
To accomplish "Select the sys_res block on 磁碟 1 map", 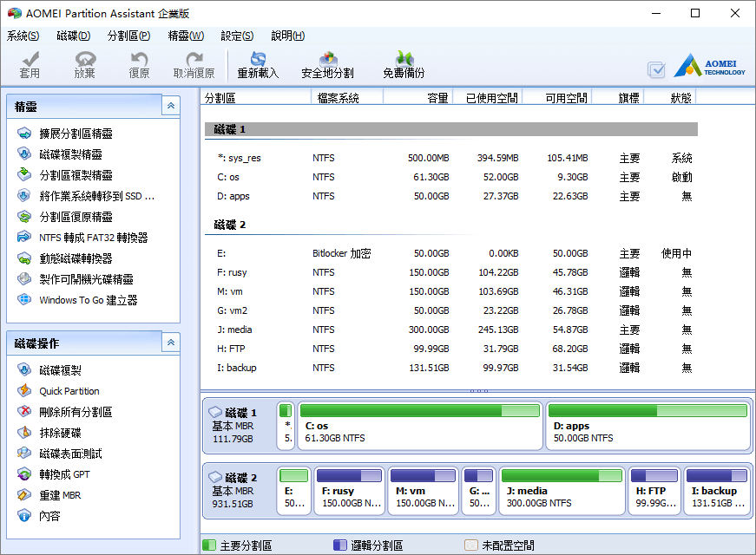I will (286, 426).
